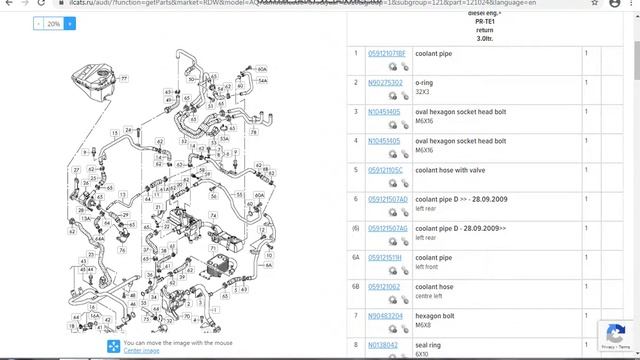Select the 'seal ring' description text

click(x=428, y=345)
